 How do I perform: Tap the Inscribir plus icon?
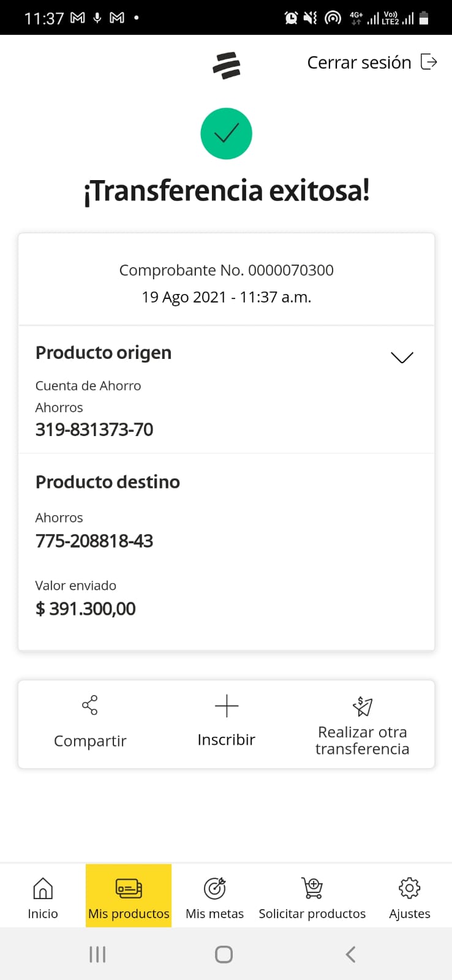226,706
